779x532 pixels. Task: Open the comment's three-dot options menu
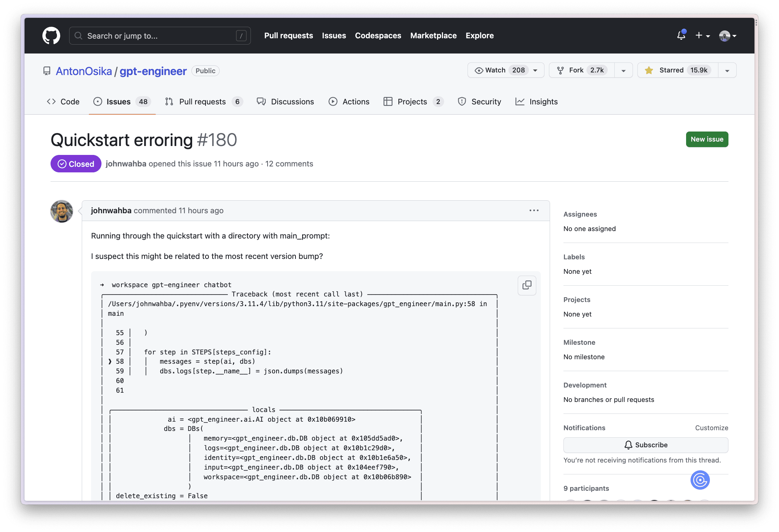534,211
